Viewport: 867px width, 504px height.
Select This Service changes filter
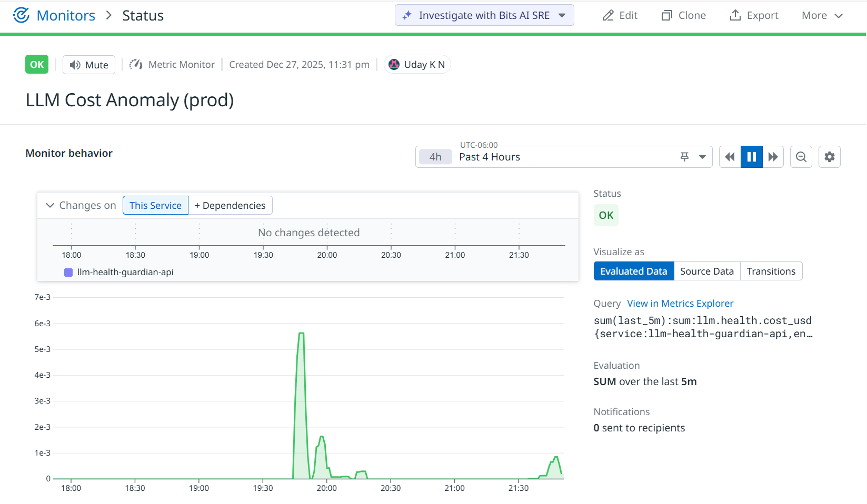(155, 205)
